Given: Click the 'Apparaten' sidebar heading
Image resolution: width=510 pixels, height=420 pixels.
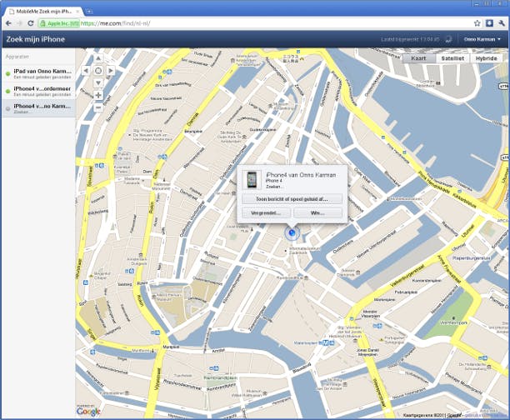Looking at the screenshot, I should 17,57.
